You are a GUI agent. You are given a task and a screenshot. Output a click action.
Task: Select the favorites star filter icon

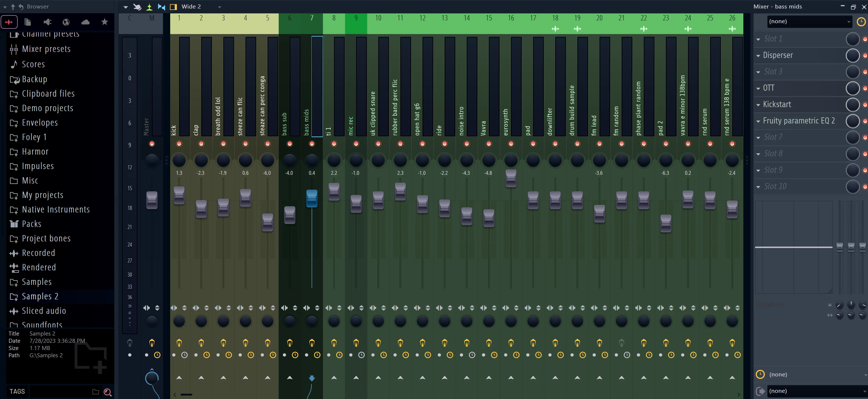pos(104,22)
